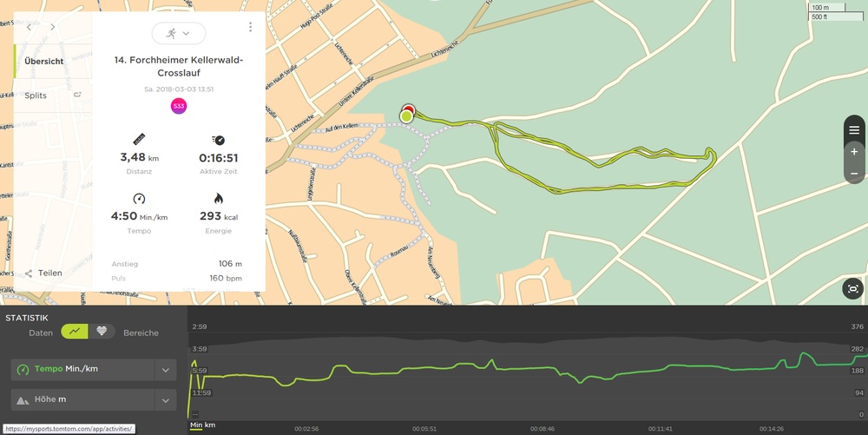Go to the next activity arrow
868x435 pixels.
point(52,27)
